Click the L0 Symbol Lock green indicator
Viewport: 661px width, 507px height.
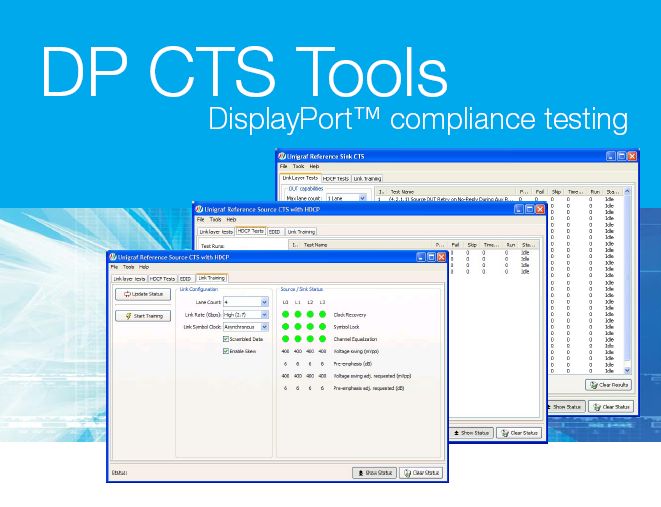pyautogui.click(x=285, y=327)
